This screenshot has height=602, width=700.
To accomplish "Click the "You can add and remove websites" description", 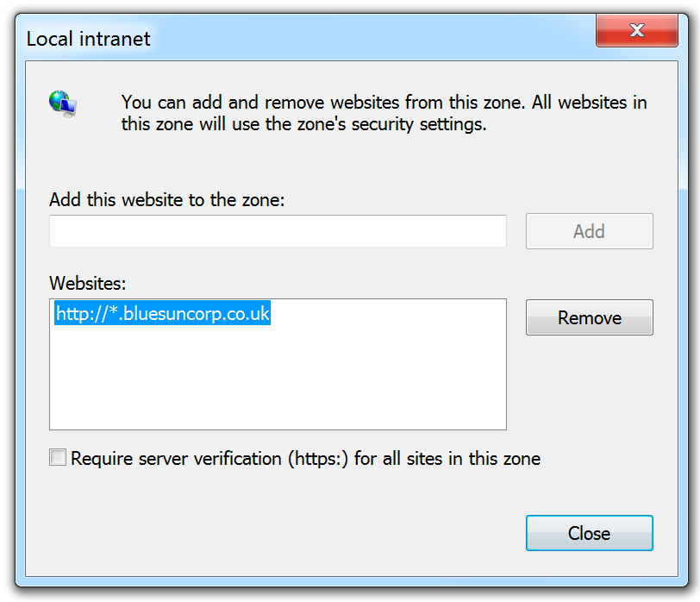I will pyautogui.click(x=384, y=103).
